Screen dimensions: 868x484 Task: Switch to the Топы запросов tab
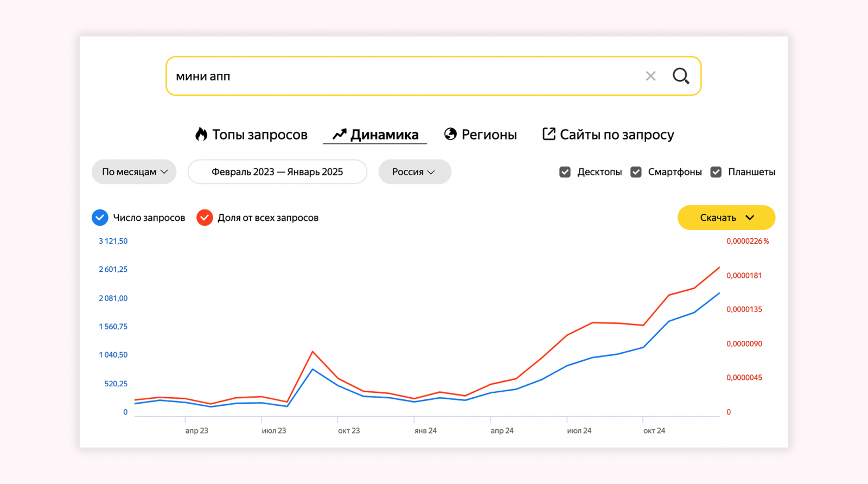click(259, 135)
